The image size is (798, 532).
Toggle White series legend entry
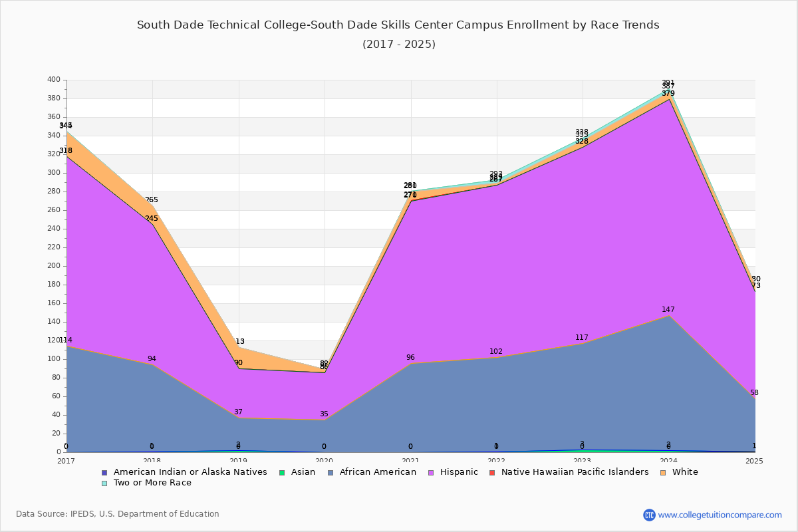click(679, 472)
